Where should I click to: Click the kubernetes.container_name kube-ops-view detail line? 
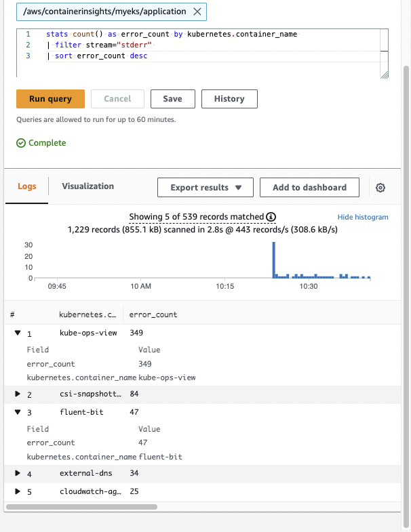[x=111, y=377]
